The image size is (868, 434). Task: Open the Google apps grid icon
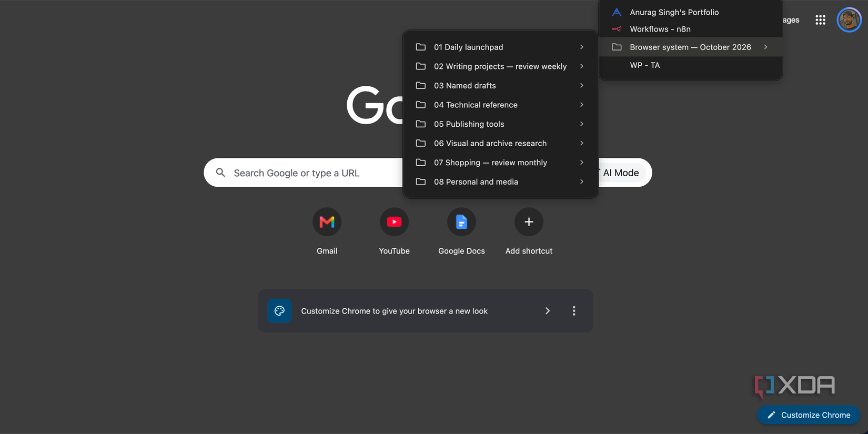coord(820,20)
